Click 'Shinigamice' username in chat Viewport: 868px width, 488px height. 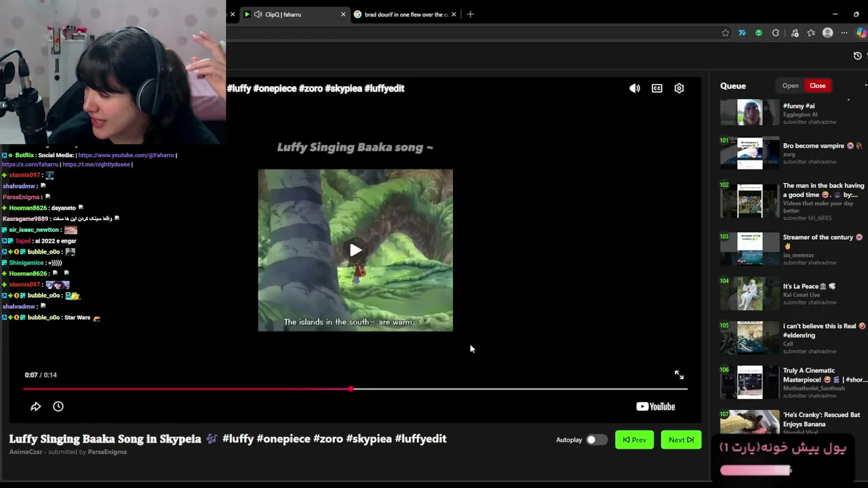[26, 263]
